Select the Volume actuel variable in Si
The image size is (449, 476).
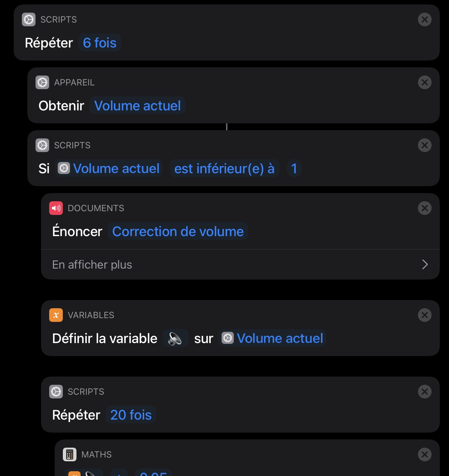click(109, 169)
